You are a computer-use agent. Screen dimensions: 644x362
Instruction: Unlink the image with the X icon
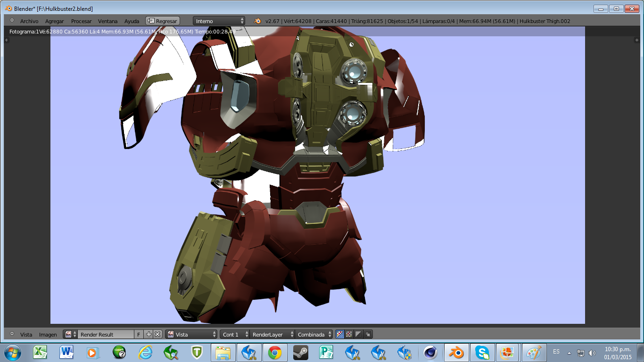tap(157, 334)
